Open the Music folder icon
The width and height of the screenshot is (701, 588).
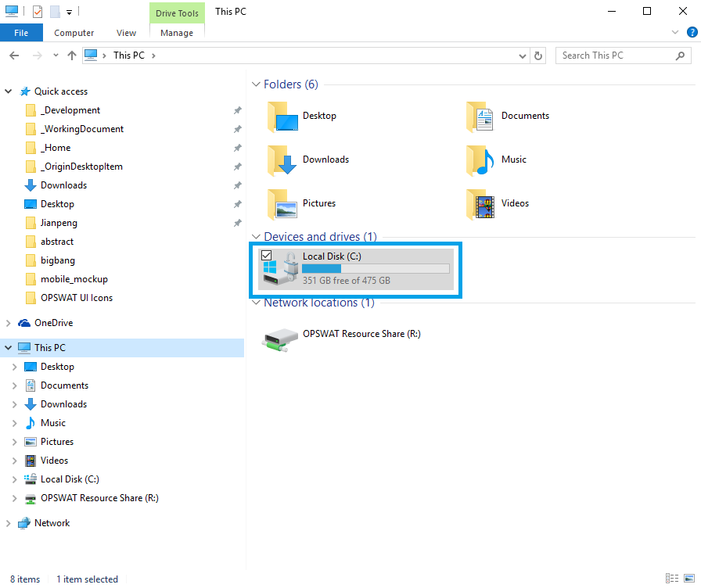pos(480,160)
